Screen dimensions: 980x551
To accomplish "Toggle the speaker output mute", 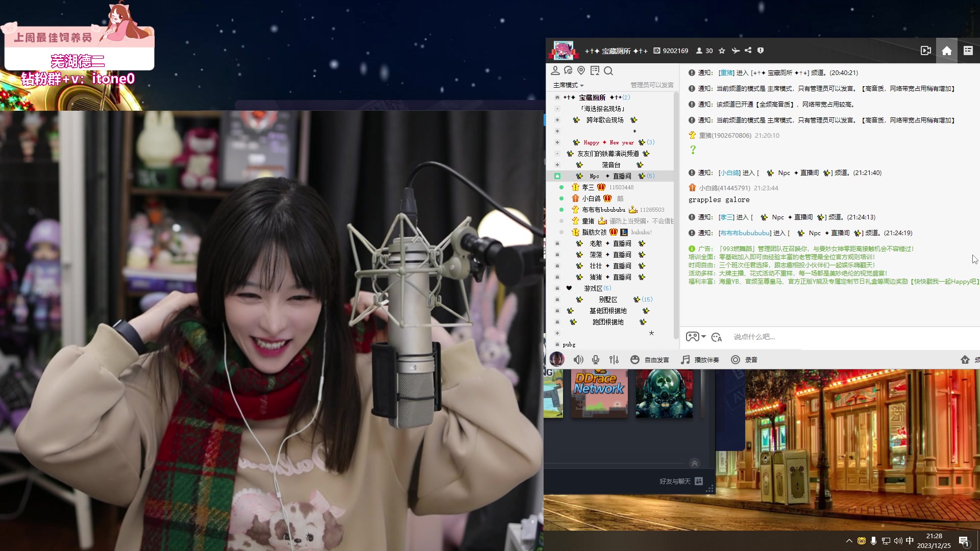I will coord(578,360).
